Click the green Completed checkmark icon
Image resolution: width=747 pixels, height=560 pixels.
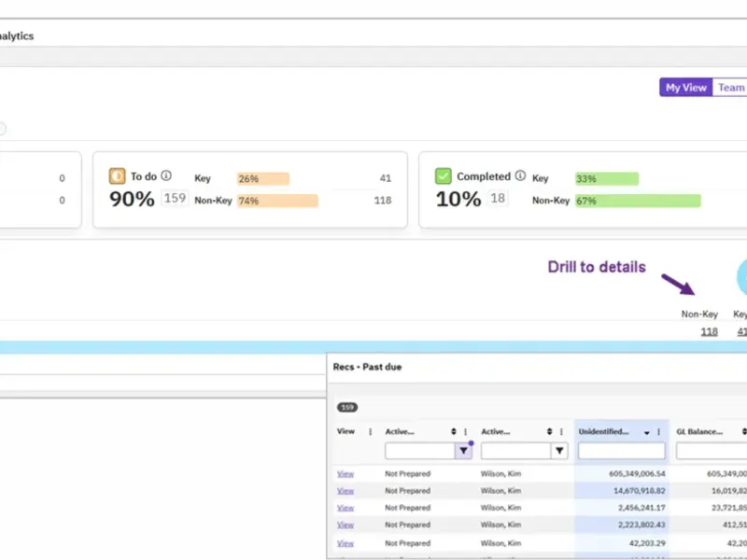click(x=443, y=175)
